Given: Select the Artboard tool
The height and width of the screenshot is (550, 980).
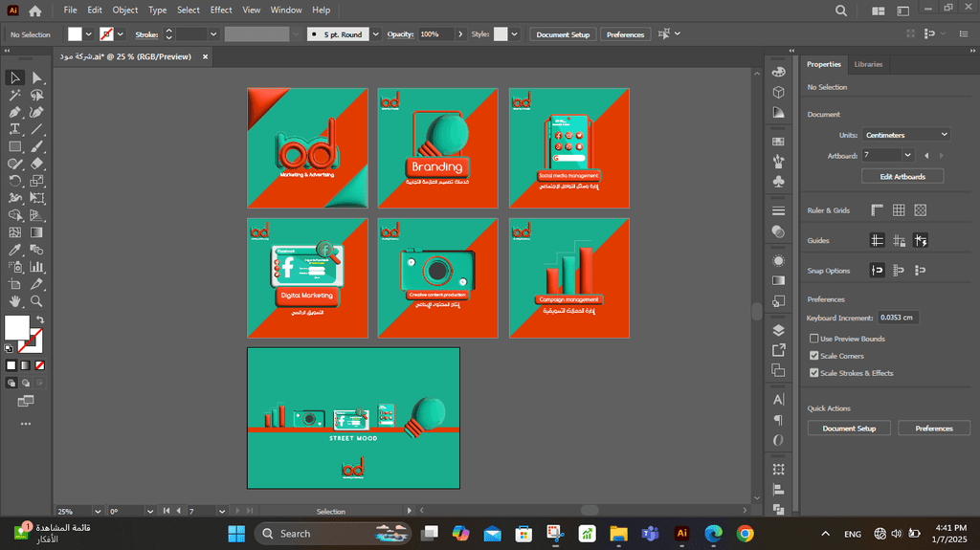Looking at the screenshot, I should [x=15, y=284].
